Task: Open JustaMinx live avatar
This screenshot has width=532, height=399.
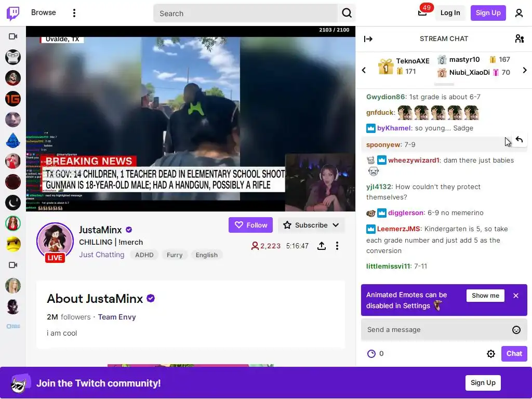Action: [x=55, y=242]
